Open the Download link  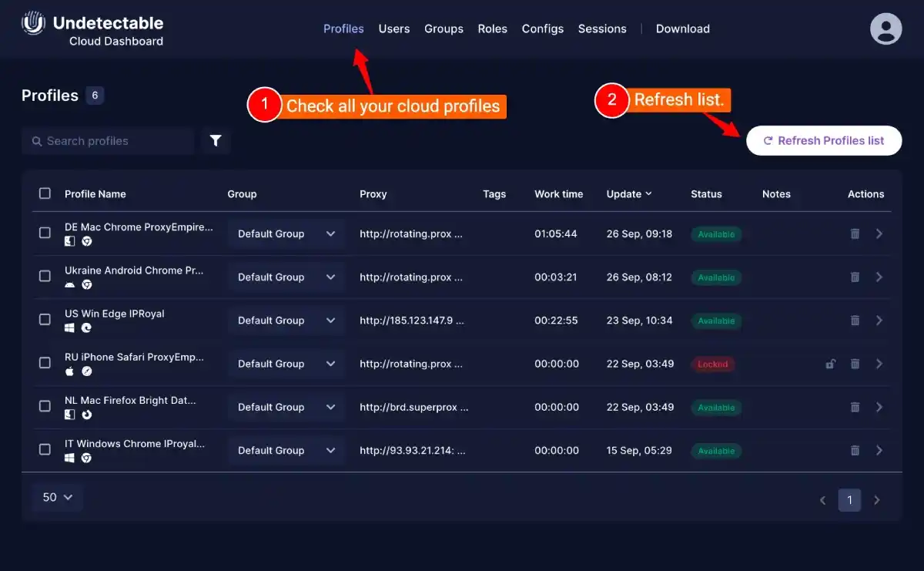pyautogui.click(x=682, y=29)
